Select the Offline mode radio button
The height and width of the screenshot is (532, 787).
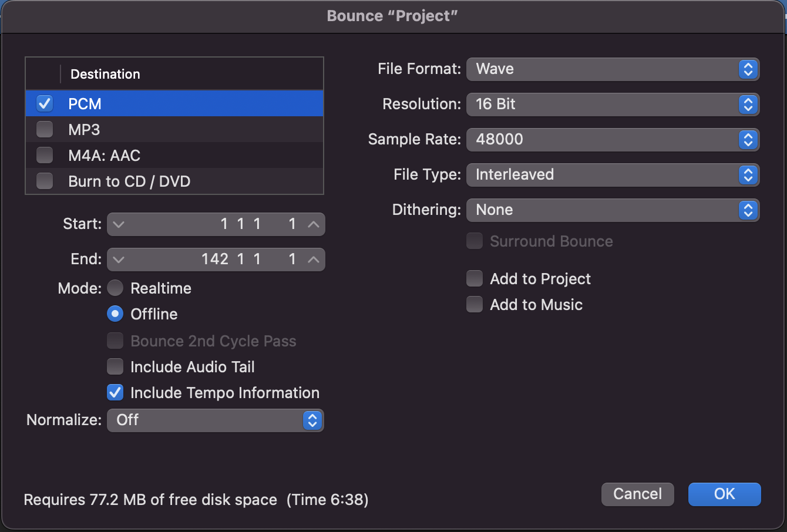[115, 314]
